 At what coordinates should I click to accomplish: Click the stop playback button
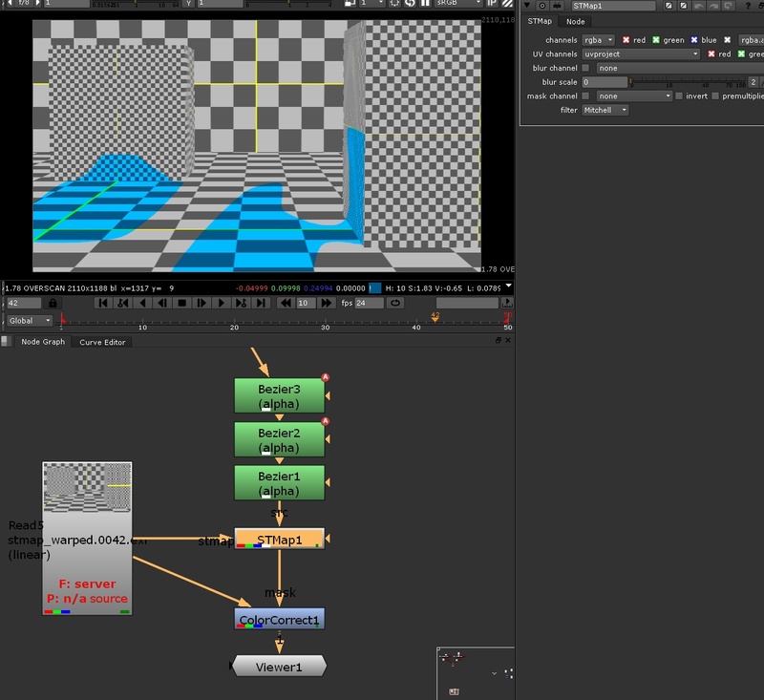click(181, 303)
